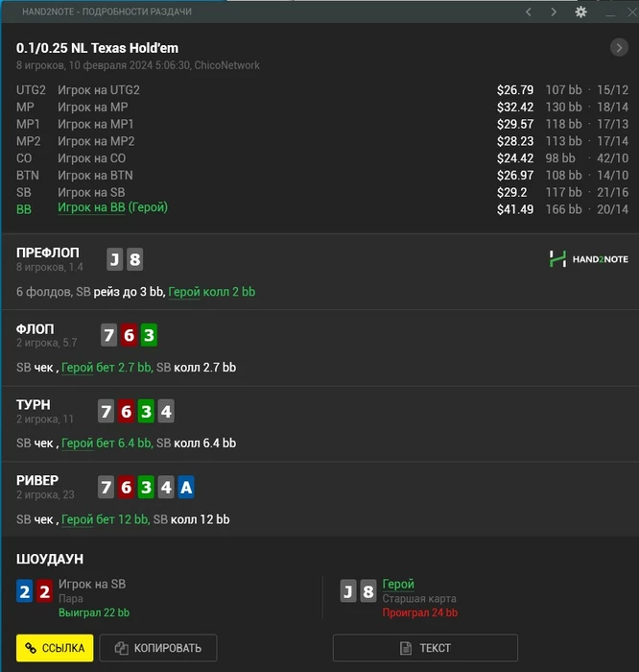This screenshot has width=639, height=672.
Task: Click 'Герой колл 2 bb' preflop link
Action: click(212, 292)
